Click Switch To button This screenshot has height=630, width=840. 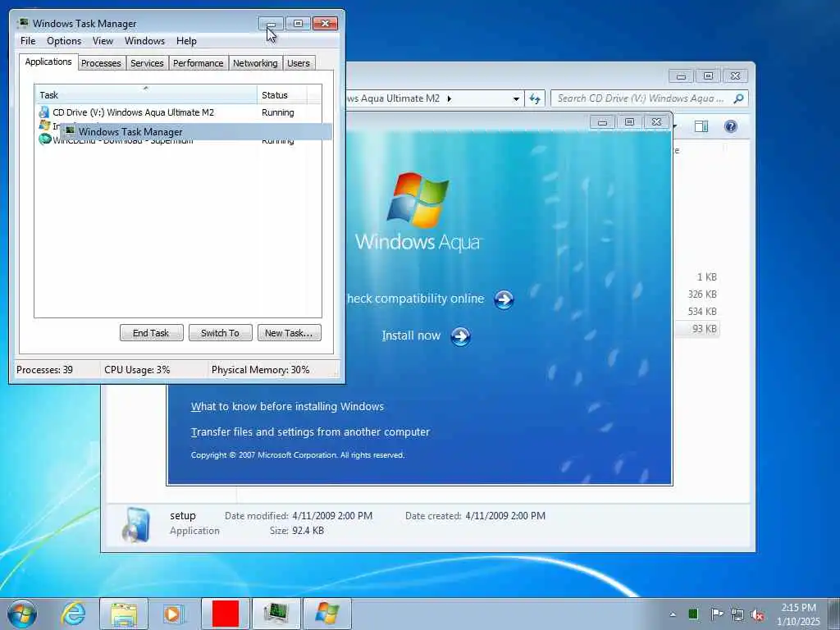click(x=220, y=333)
